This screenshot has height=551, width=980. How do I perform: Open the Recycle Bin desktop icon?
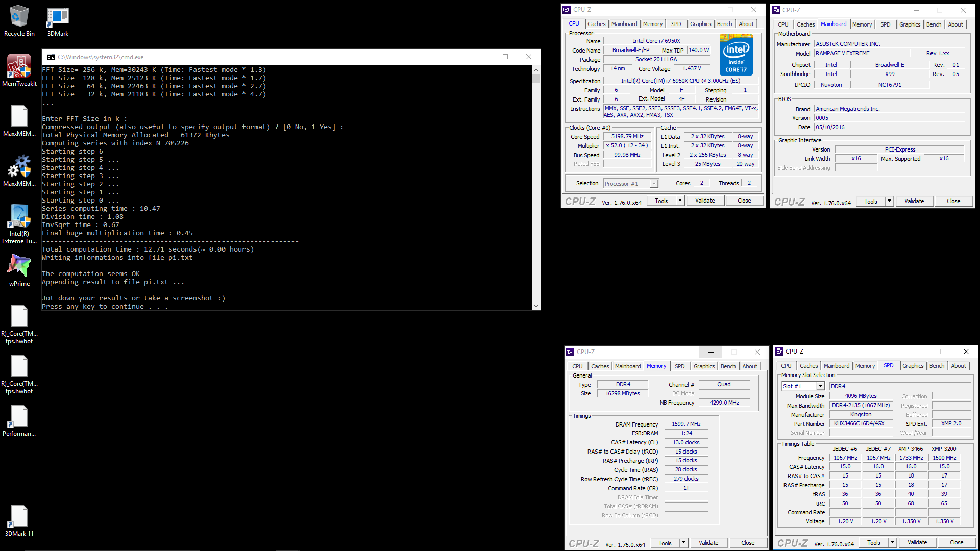tap(19, 20)
